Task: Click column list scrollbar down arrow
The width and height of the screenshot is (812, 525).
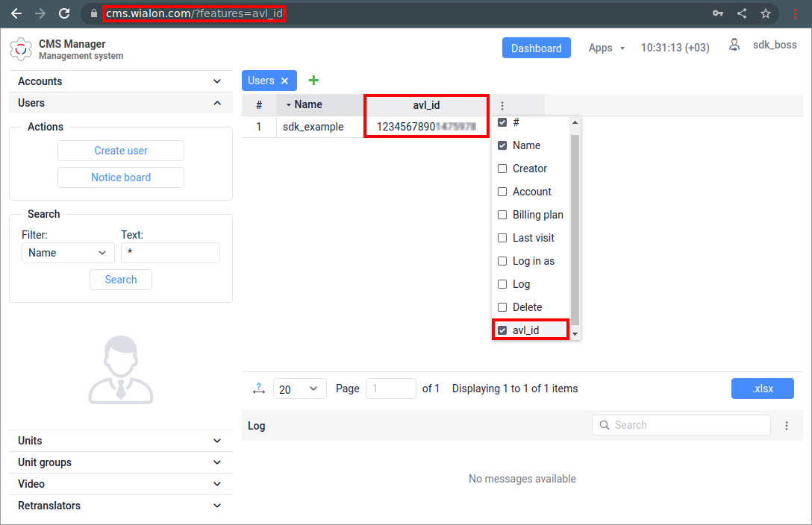Action: click(x=575, y=334)
